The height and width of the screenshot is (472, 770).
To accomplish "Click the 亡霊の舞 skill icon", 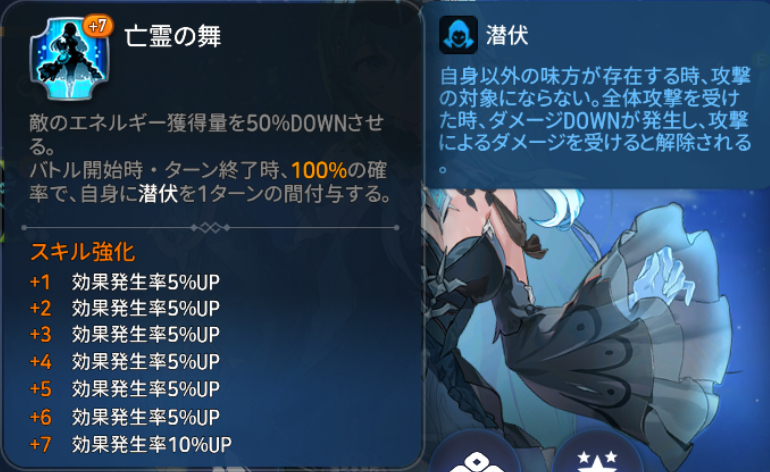I will pyautogui.click(x=69, y=58).
